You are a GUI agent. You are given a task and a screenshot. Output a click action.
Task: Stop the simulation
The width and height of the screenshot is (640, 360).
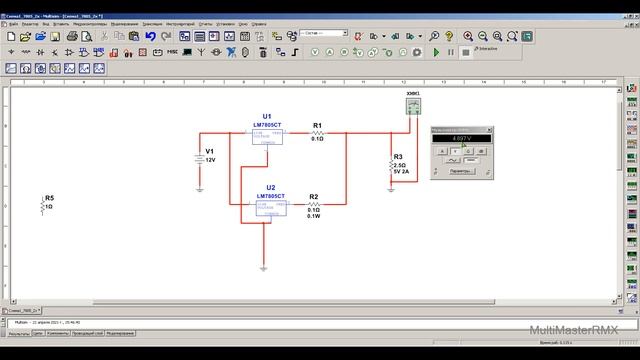tap(465, 52)
